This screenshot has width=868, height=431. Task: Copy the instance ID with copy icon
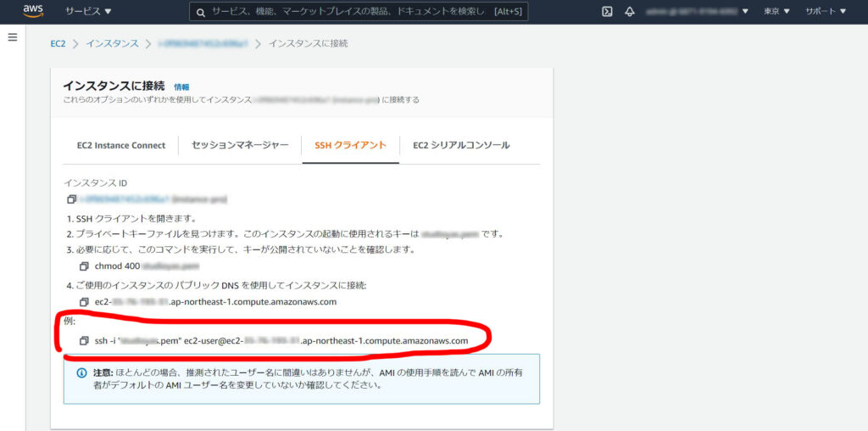click(x=71, y=199)
